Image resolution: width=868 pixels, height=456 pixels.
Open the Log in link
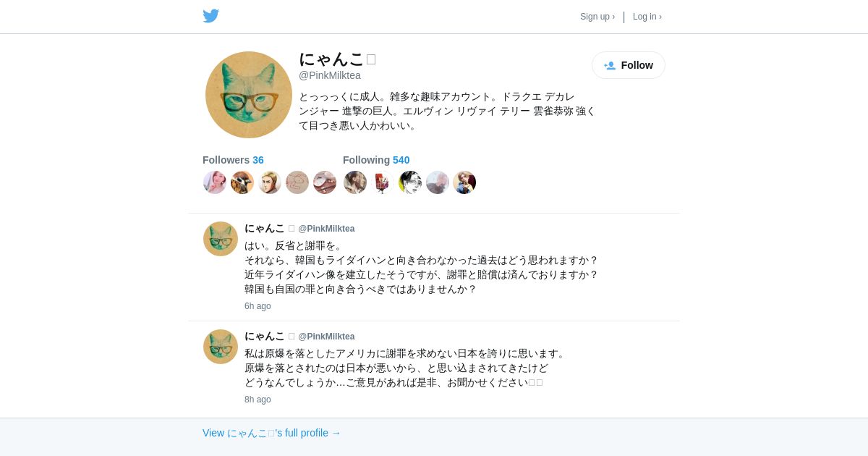pyautogui.click(x=647, y=17)
